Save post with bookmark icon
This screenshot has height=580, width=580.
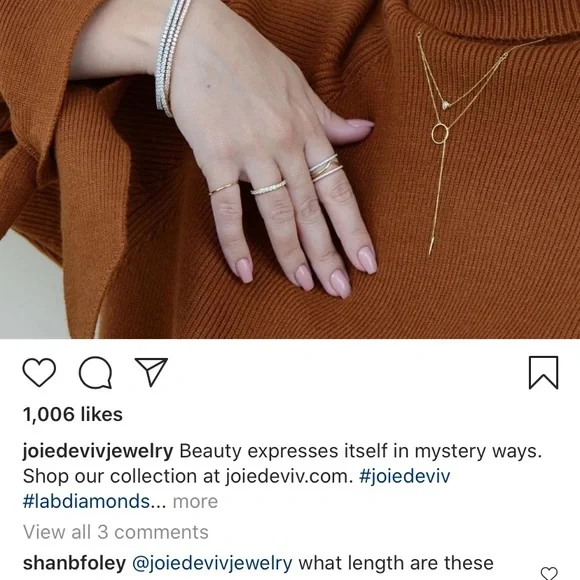(543, 372)
